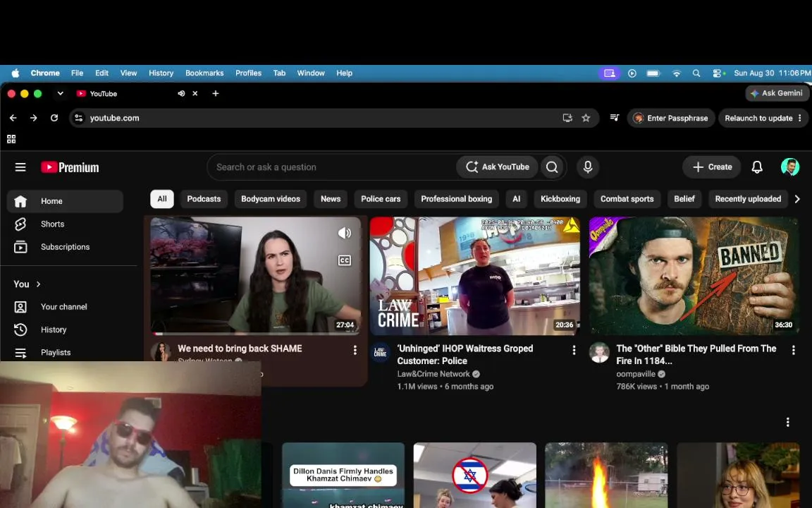Select Home in the sidebar
812x508 pixels.
tap(65, 201)
